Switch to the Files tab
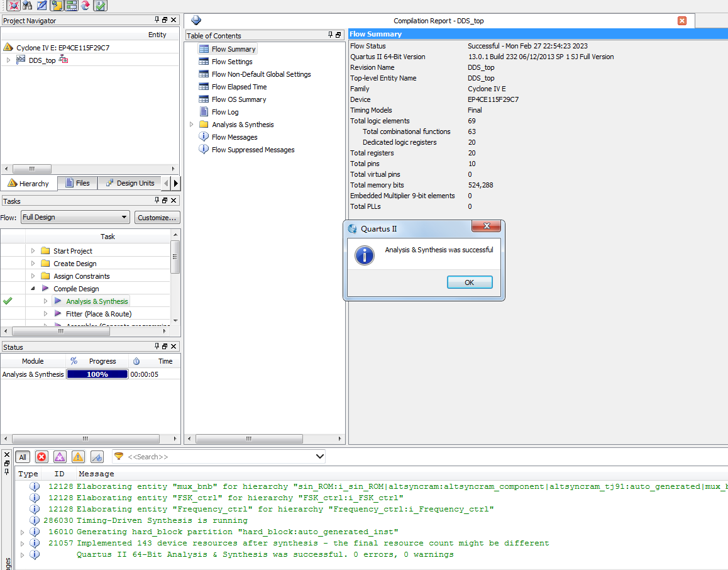The height and width of the screenshot is (570, 728). (x=77, y=183)
